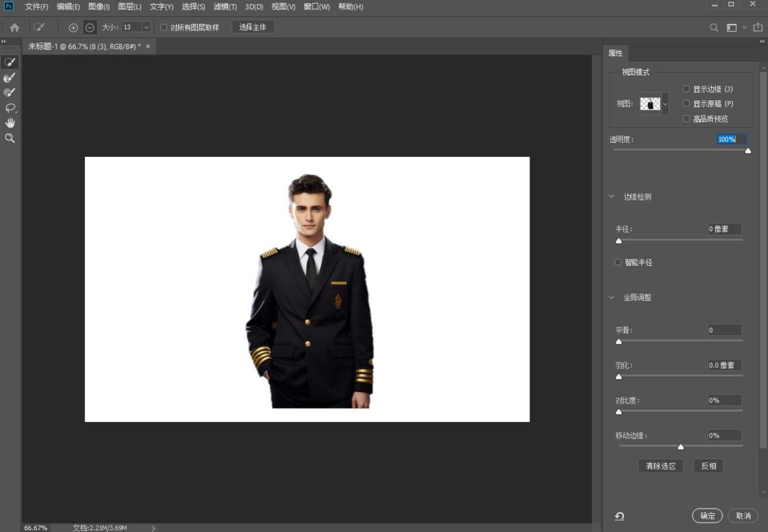
Task: Click the 大小 value 13 field
Action: (131, 27)
